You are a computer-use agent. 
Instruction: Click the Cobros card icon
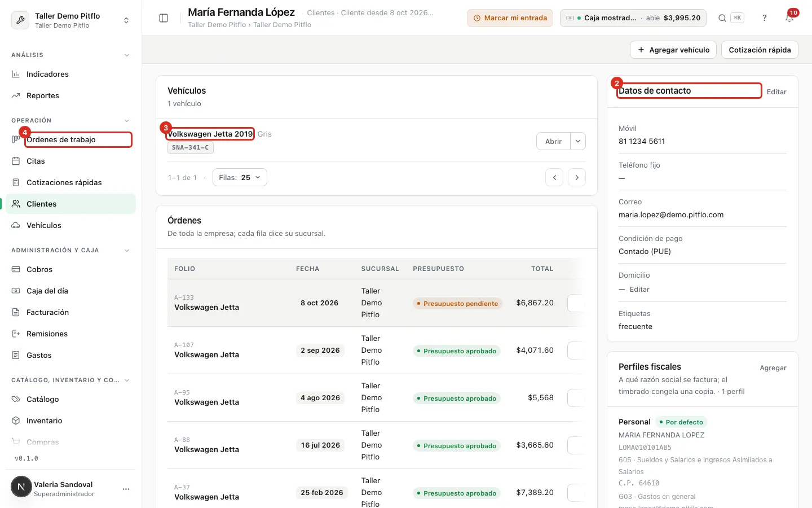pos(16,269)
